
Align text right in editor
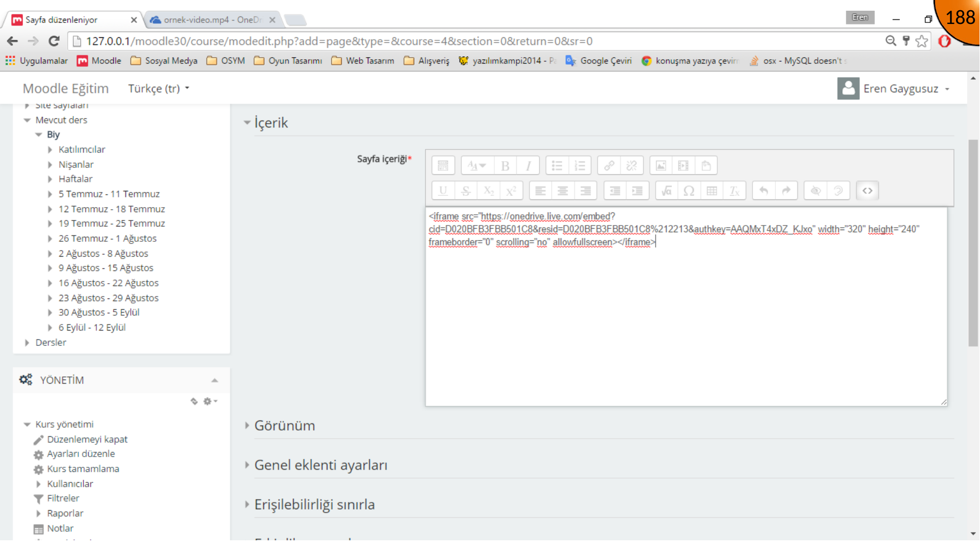click(x=586, y=191)
